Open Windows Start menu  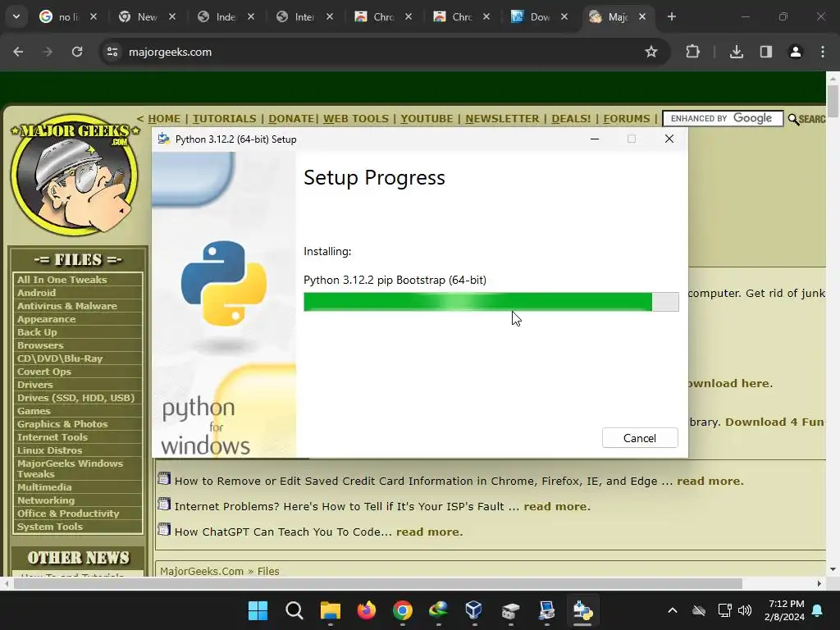tap(258, 610)
